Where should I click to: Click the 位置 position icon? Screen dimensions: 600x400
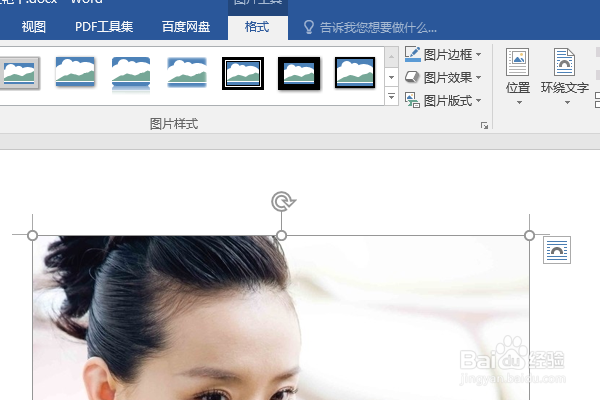pos(517,62)
